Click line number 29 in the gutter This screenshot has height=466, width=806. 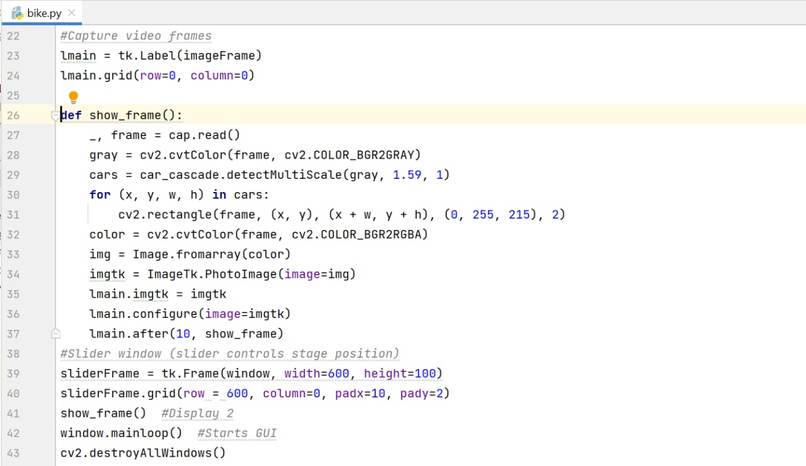click(x=13, y=175)
